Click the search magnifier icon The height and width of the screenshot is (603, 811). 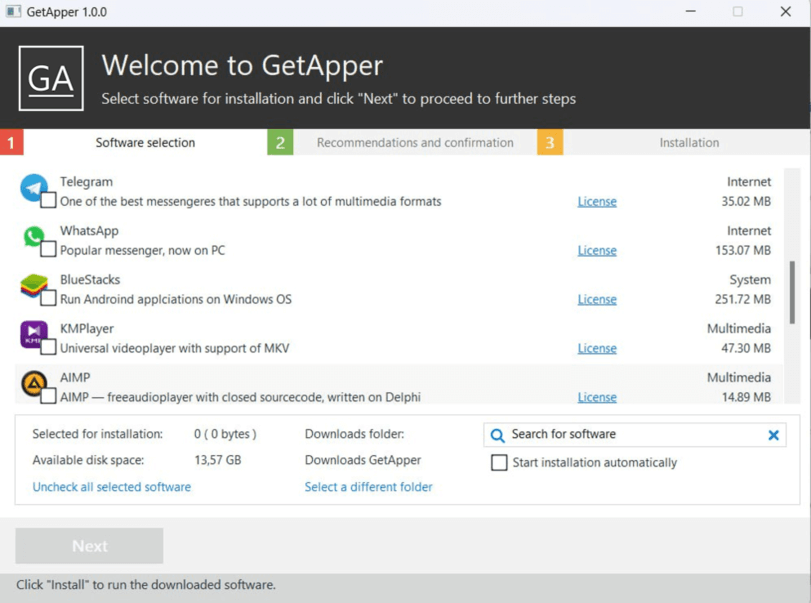click(497, 435)
